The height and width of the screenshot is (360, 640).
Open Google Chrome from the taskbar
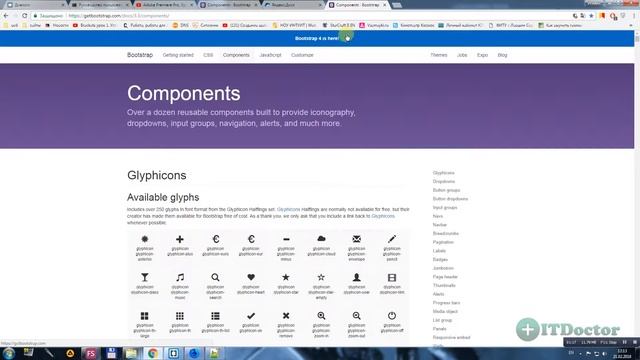[x=153, y=353]
